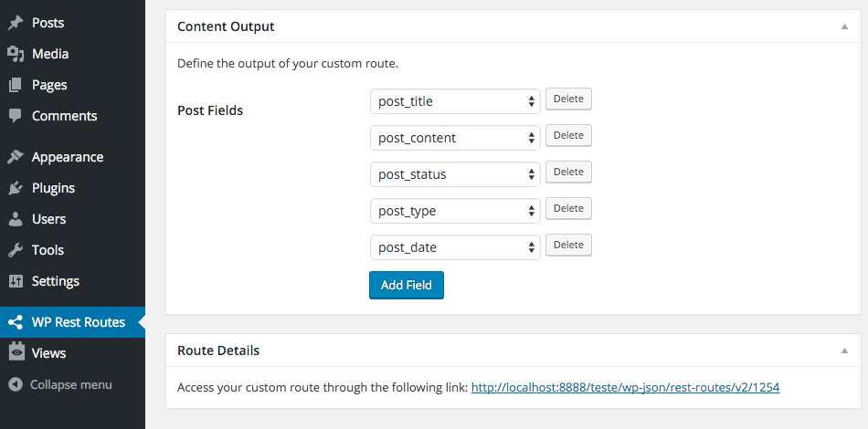Open the Settings menu item

55,281
